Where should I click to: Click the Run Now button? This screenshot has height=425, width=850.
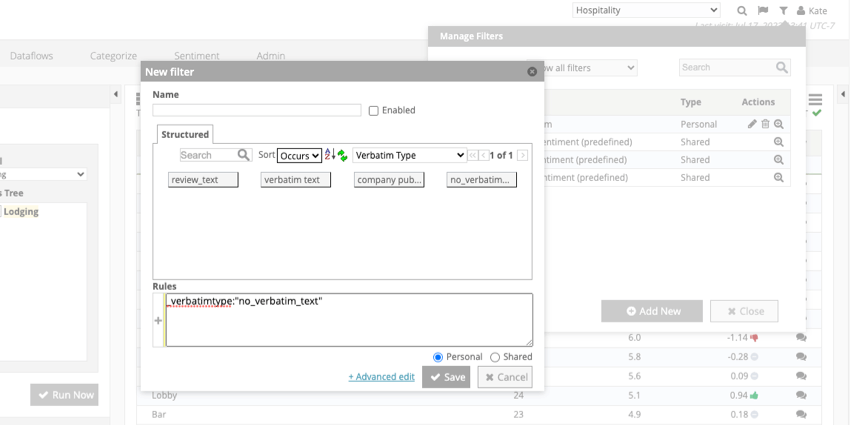(x=65, y=395)
